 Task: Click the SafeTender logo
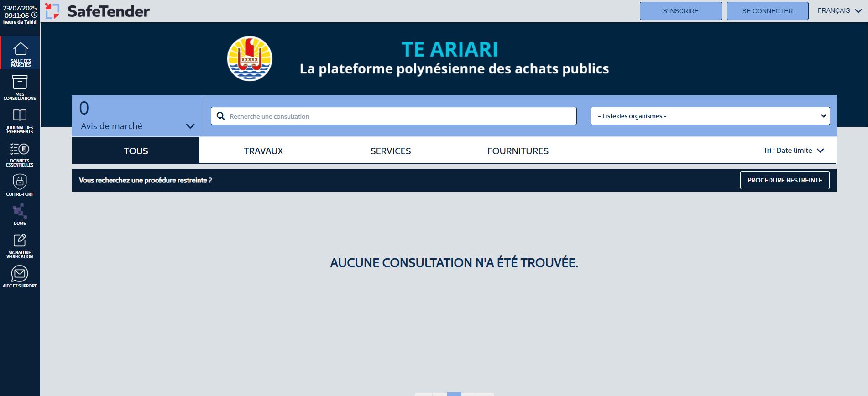(x=98, y=11)
